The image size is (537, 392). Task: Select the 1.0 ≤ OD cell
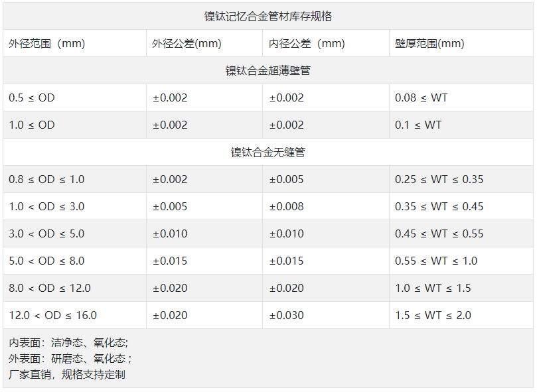[x=27, y=125]
